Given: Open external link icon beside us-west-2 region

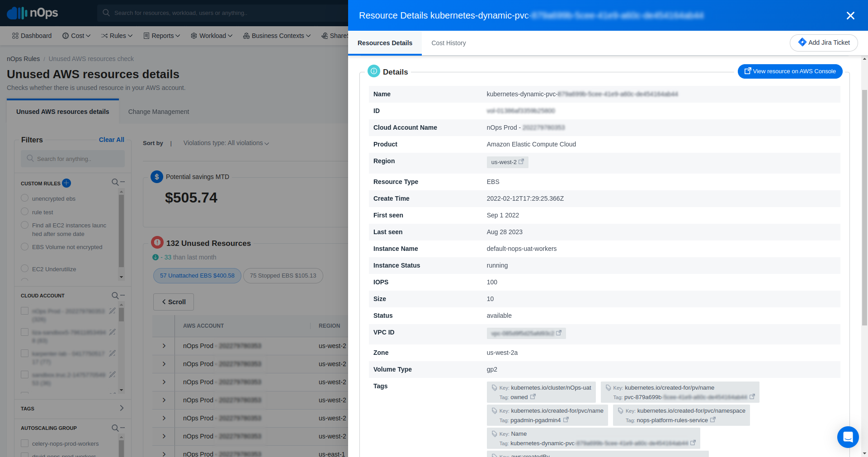Looking at the screenshot, I should (x=521, y=161).
